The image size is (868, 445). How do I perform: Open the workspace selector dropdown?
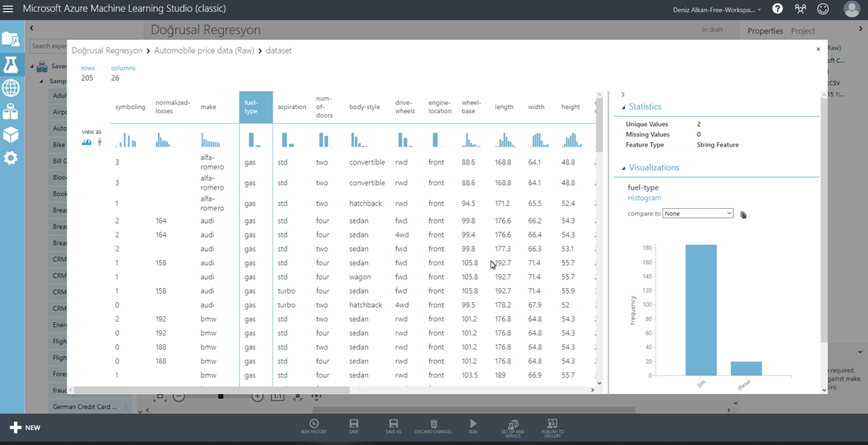coord(717,10)
